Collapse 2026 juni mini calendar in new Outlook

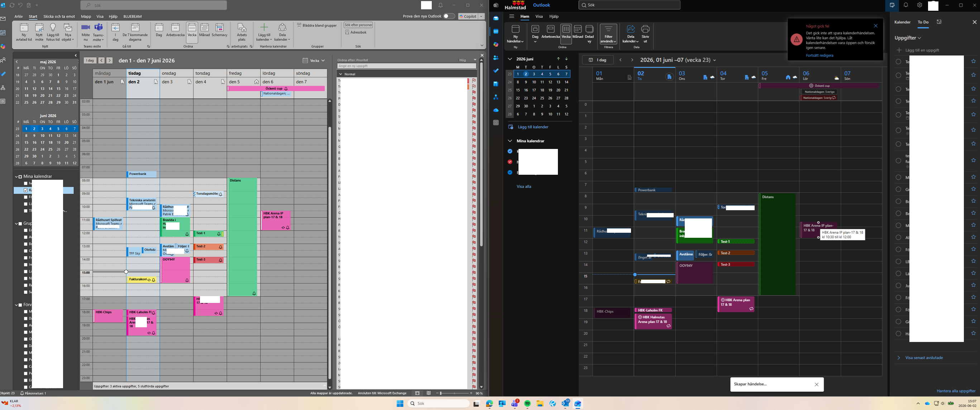coord(510,59)
